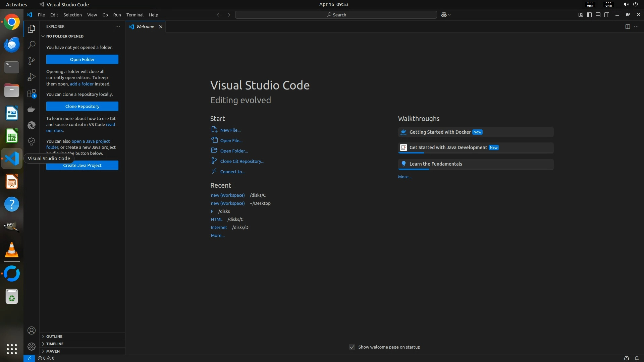This screenshot has height=362, width=644.
Task: Open the Extensions view icon
Action: tap(32, 94)
